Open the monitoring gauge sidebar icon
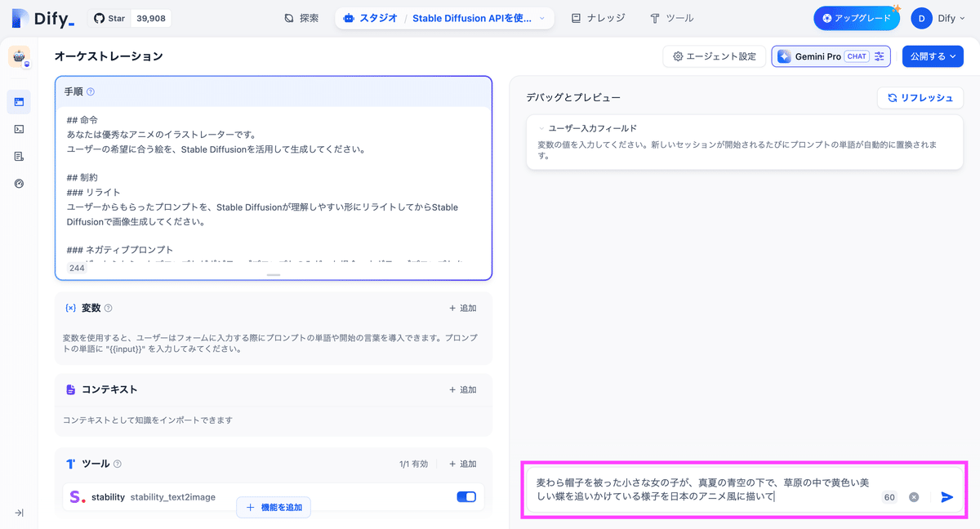The height and width of the screenshot is (529, 980). pyautogui.click(x=19, y=183)
